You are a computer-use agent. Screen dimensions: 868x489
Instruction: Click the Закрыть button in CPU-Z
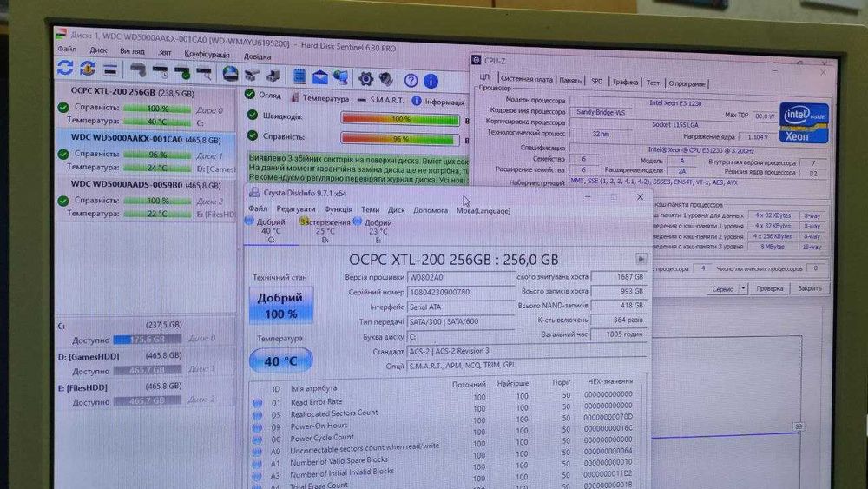(x=809, y=288)
